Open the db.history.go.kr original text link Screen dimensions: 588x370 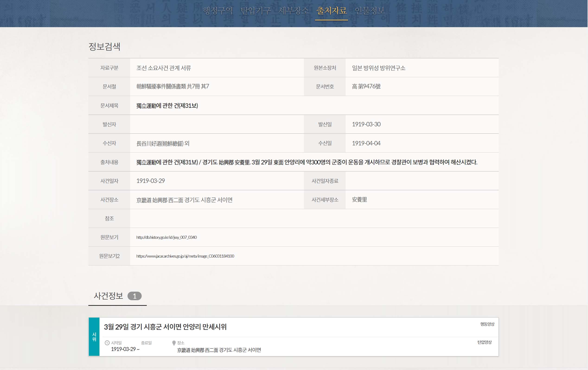pos(166,237)
